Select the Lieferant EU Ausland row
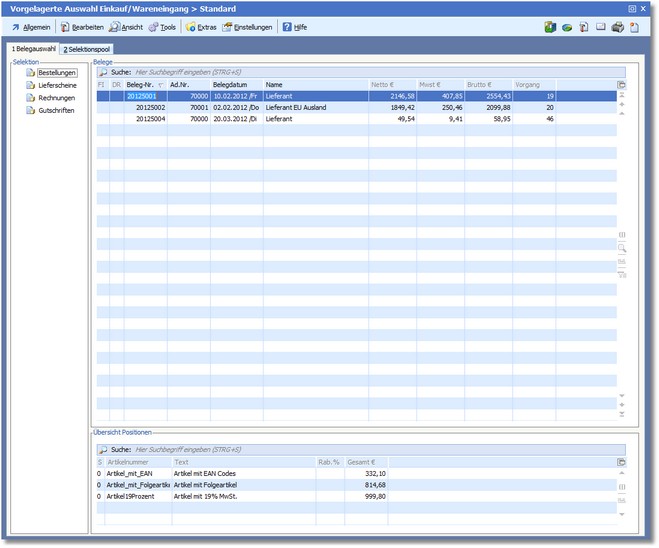 coord(297,107)
